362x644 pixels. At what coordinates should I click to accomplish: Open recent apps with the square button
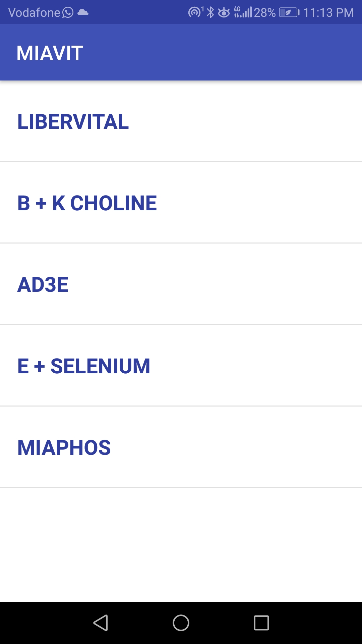click(x=261, y=623)
